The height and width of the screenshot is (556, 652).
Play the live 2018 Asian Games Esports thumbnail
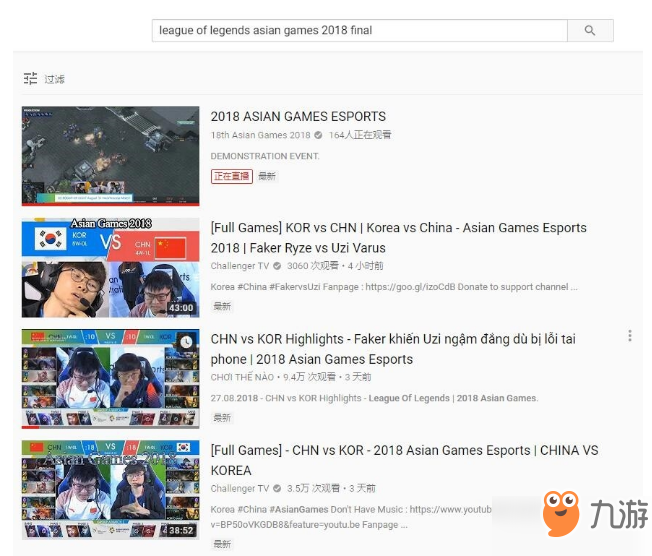[110, 155]
